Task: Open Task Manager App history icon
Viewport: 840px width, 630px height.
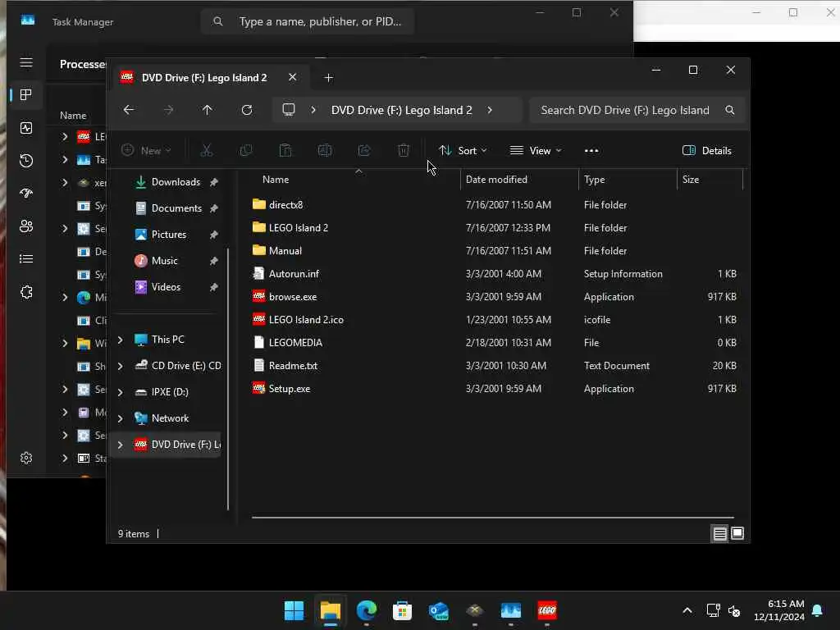Action: (x=26, y=161)
